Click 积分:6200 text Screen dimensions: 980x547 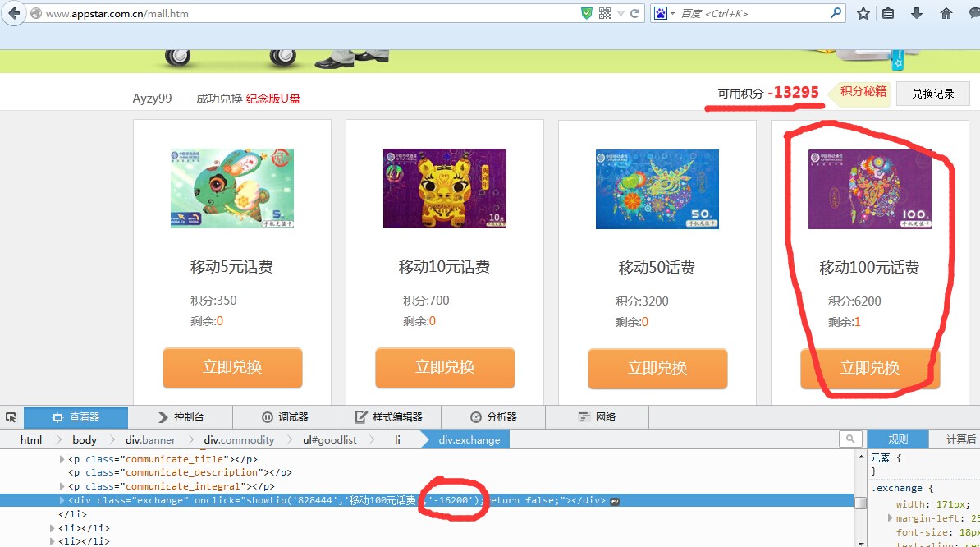click(x=854, y=301)
